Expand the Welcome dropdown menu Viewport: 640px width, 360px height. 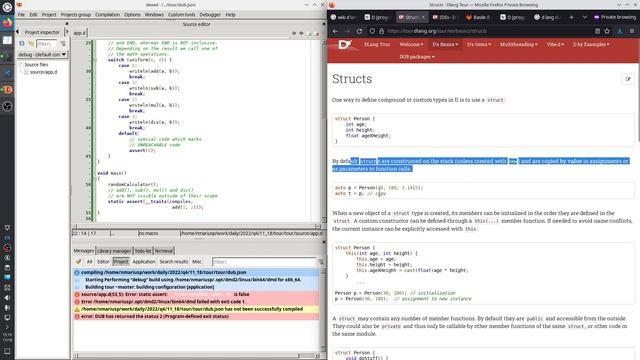pos(411,44)
